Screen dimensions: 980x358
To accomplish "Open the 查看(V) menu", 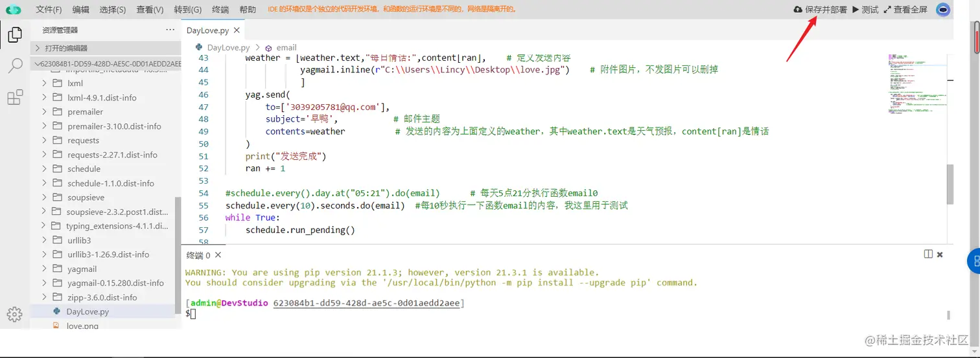I will pyautogui.click(x=150, y=10).
